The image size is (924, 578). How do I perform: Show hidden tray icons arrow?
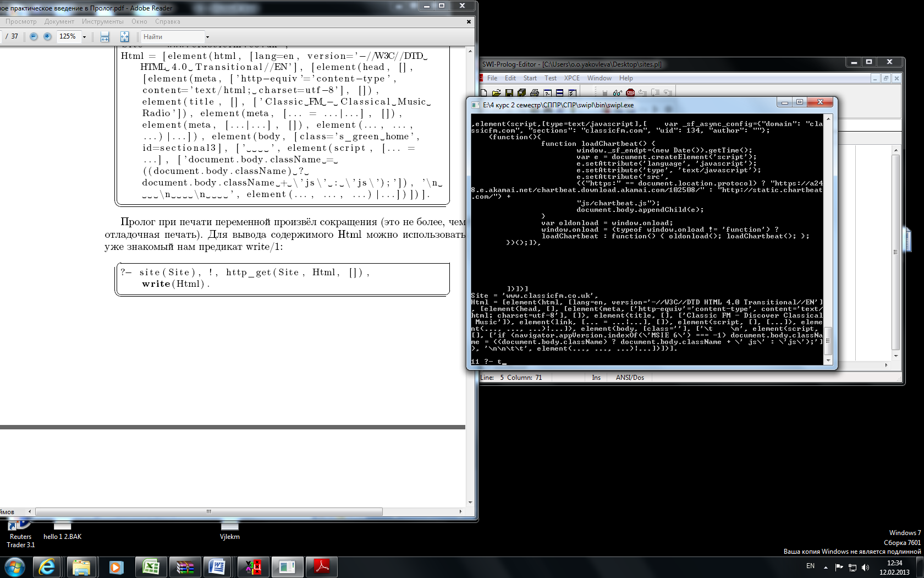pos(826,567)
